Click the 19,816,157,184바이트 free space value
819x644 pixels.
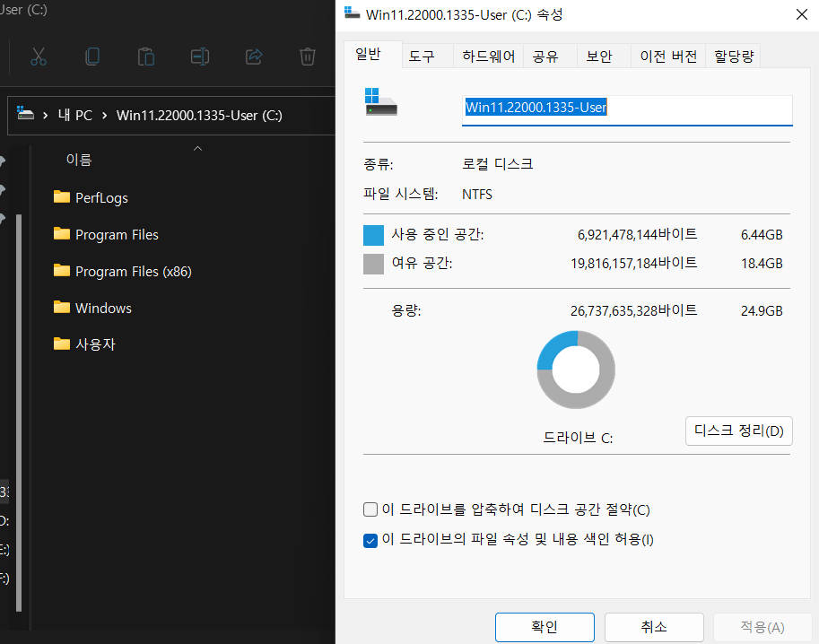633,263
